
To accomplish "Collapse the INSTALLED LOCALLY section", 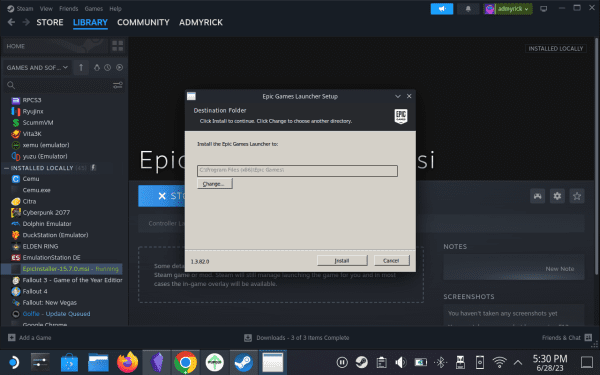I will pos(7,168).
